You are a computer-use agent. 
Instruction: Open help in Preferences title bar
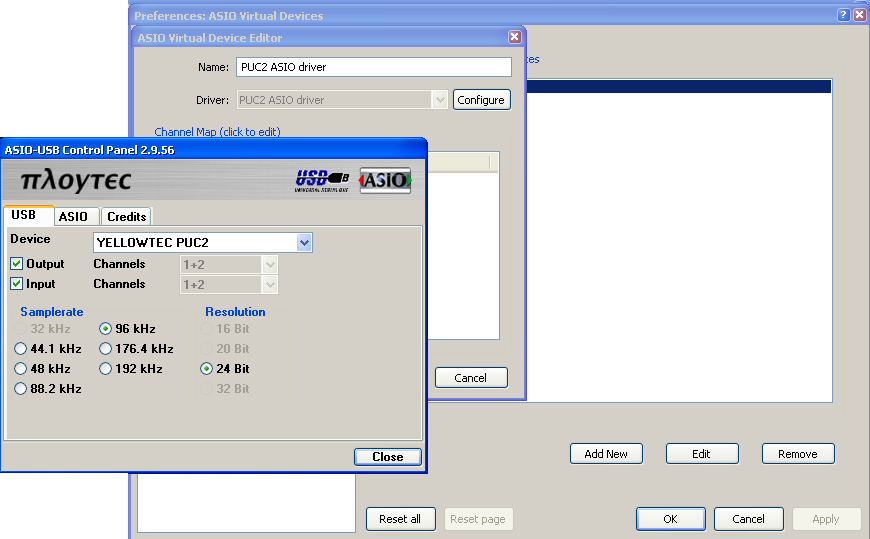[843, 15]
